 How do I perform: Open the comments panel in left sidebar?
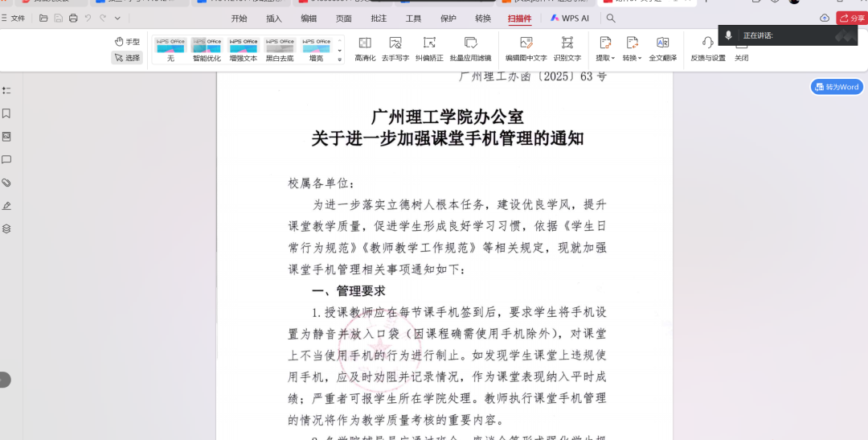tap(6, 159)
